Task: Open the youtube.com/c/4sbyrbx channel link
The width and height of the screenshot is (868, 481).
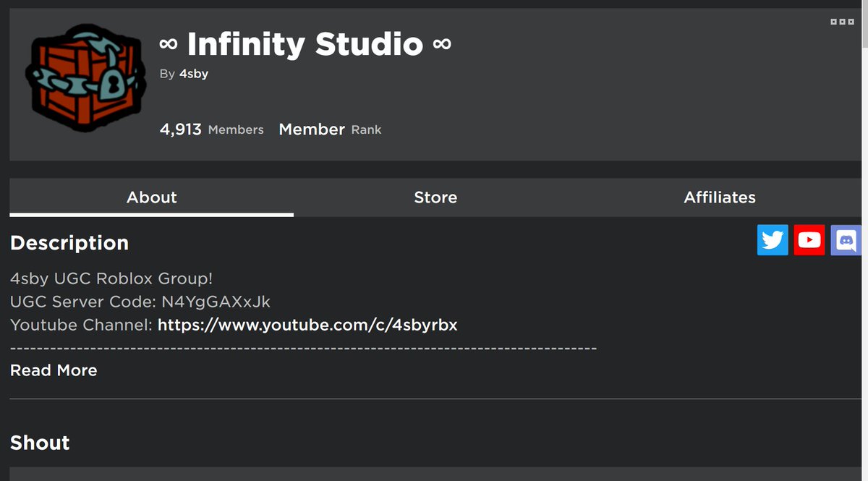Action: click(307, 325)
